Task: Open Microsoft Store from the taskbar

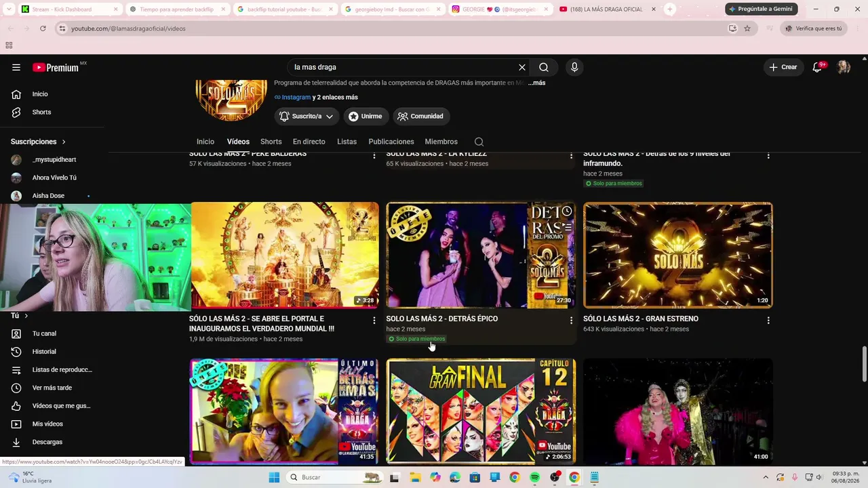Action: [x=475, y=477]
